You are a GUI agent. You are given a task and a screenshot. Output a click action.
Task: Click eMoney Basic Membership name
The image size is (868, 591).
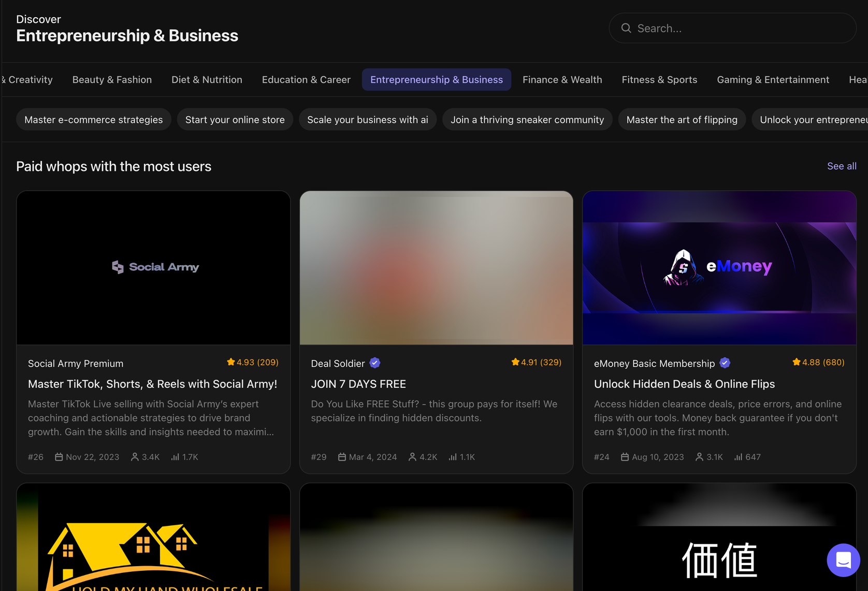(x=654, y=364)
